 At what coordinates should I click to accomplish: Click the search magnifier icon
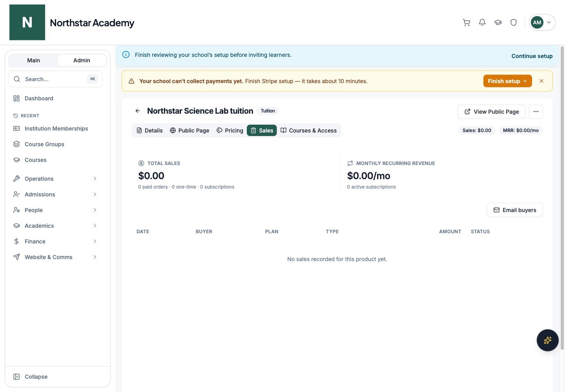(x=17, y=79)
